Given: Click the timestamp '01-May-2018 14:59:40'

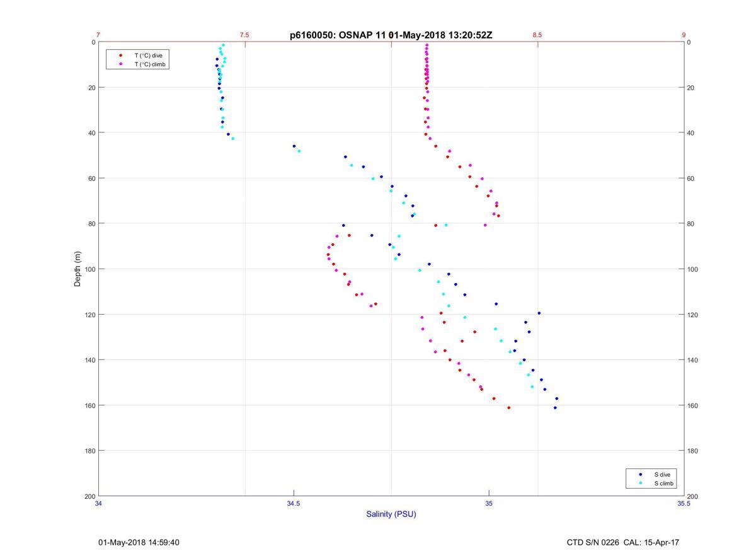Looking at the screenshot, I should pyautogui.click(x=139, y=542).
